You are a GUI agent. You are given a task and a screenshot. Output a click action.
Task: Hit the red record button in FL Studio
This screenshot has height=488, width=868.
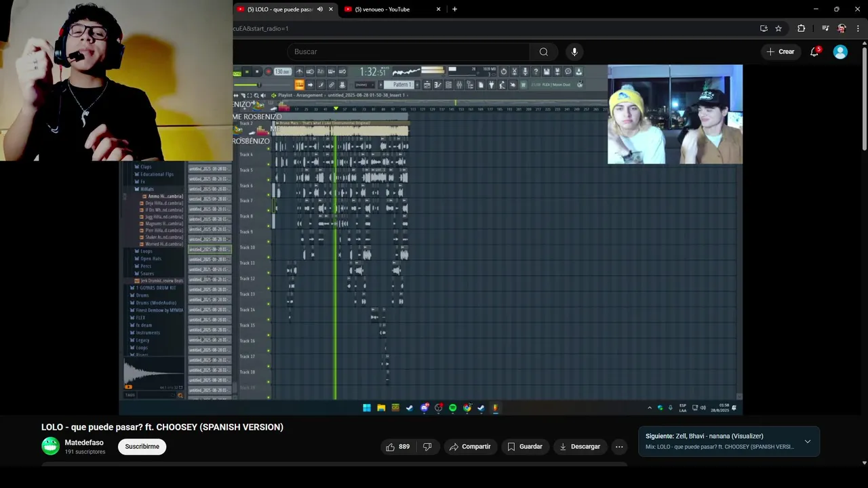(269, 71)
